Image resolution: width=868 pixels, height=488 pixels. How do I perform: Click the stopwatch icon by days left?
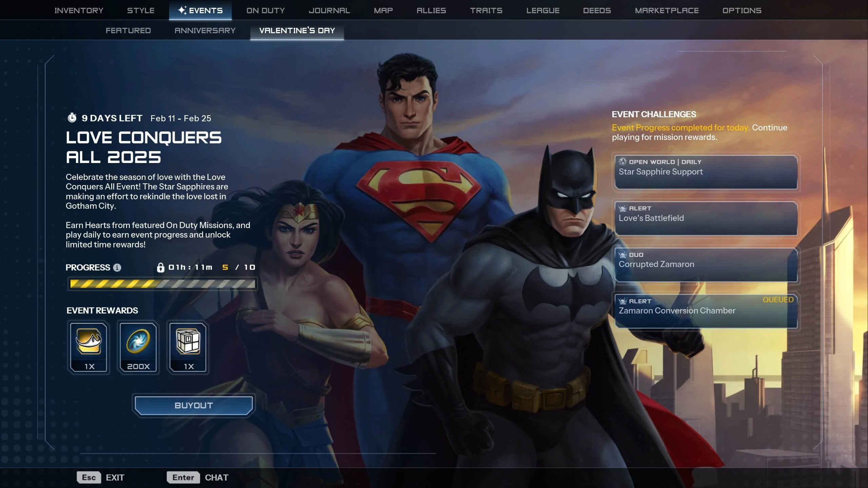tap(72, 118)
